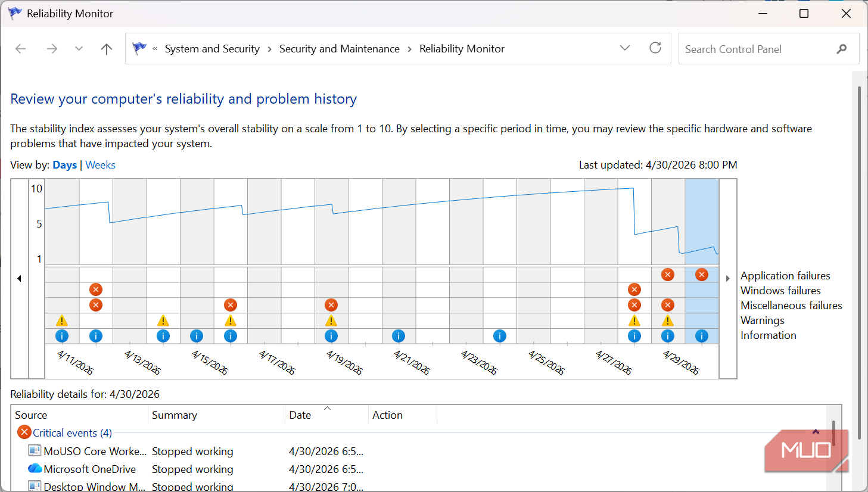Click the information icon for 4/30/2026

[702, 336]
